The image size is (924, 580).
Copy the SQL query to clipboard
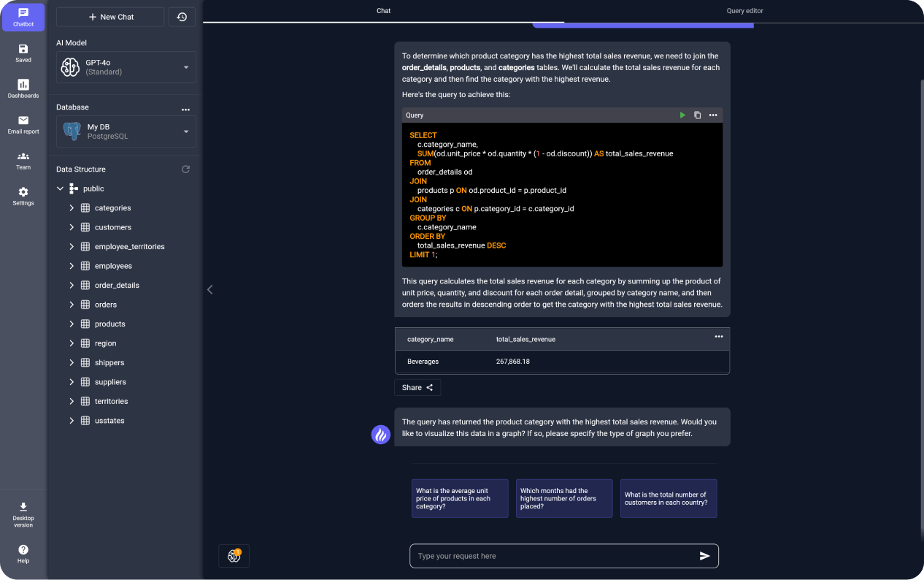pyautogui.click(x=698, y=115)
